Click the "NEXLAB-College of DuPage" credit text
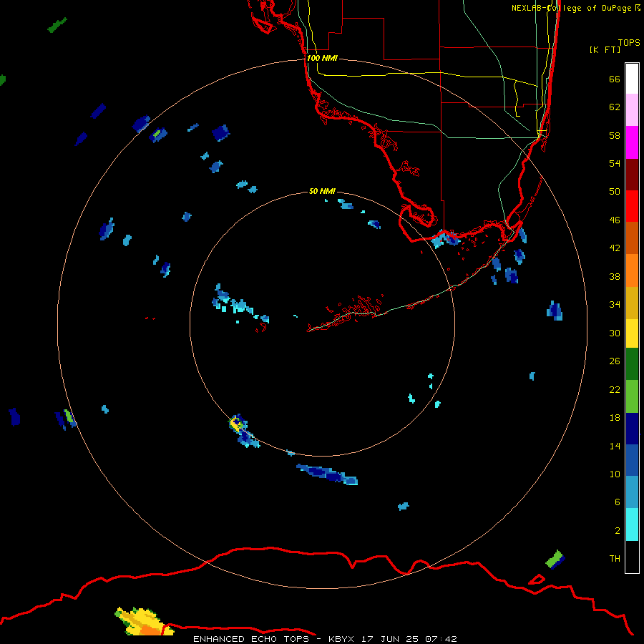This screenshot has height=644, width=644. pyautogui.click(x=572, y=8)
